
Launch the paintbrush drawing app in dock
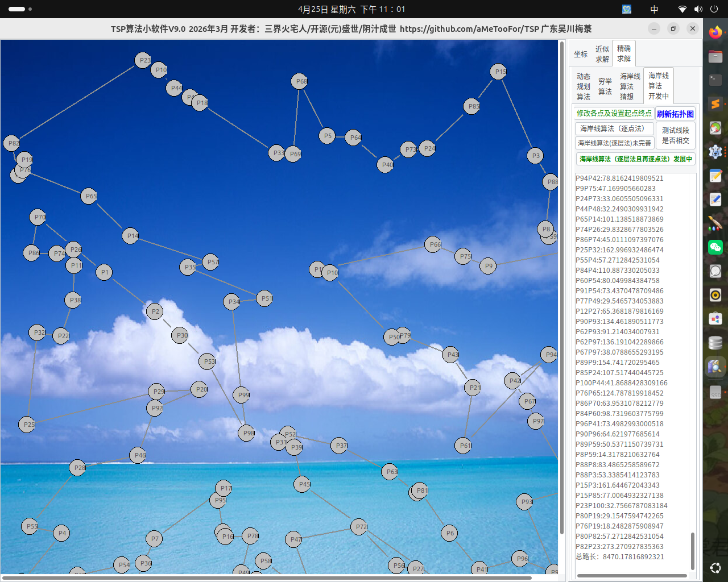[x=715, y=223]
